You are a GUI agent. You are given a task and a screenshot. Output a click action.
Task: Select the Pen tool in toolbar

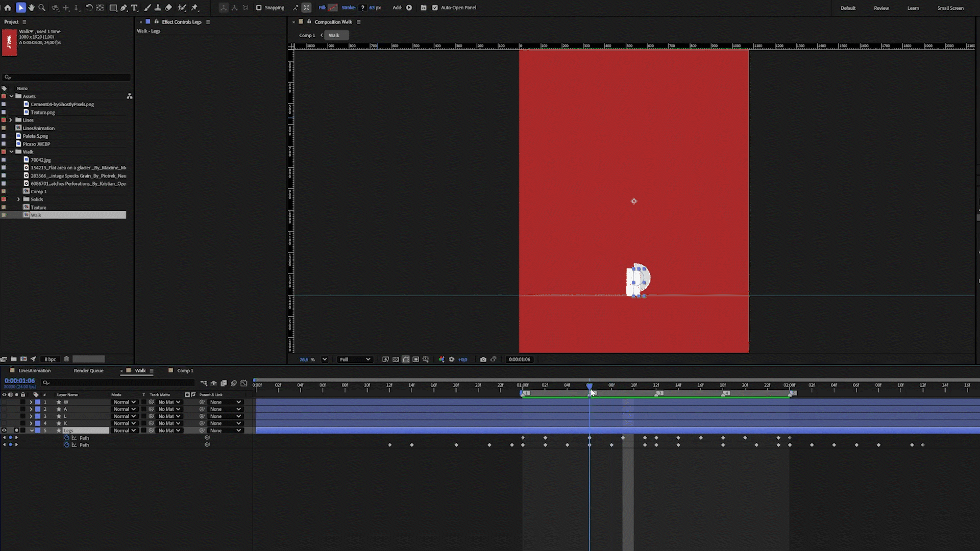coord(124,8)
